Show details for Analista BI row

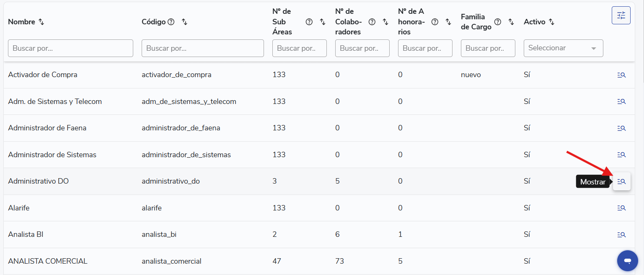point(621,235)
